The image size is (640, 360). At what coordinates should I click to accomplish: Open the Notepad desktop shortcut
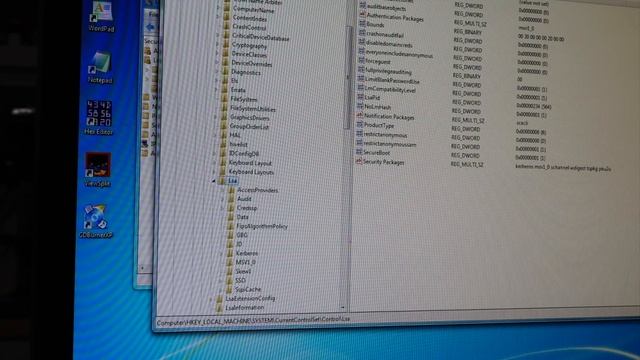100,67
